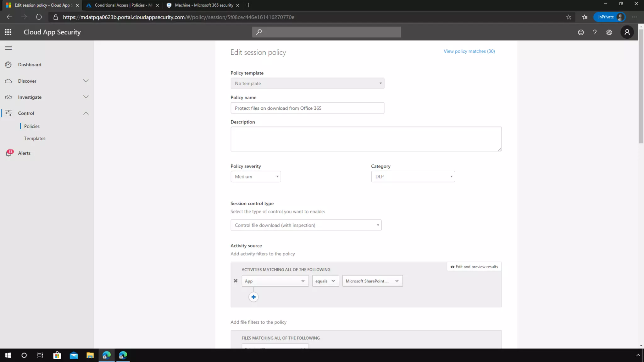Open the Session control type dropdown
Screen dimensions: 644x362
coord(306,225)
